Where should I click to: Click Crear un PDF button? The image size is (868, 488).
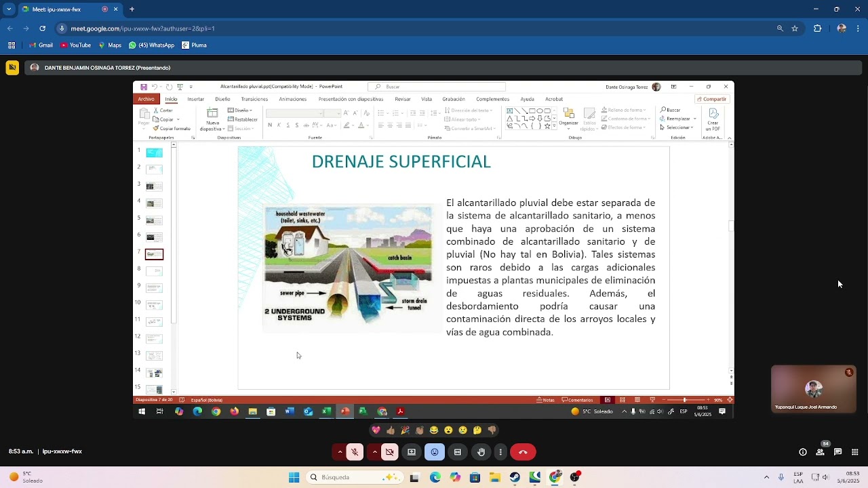(x=713, y=119)
